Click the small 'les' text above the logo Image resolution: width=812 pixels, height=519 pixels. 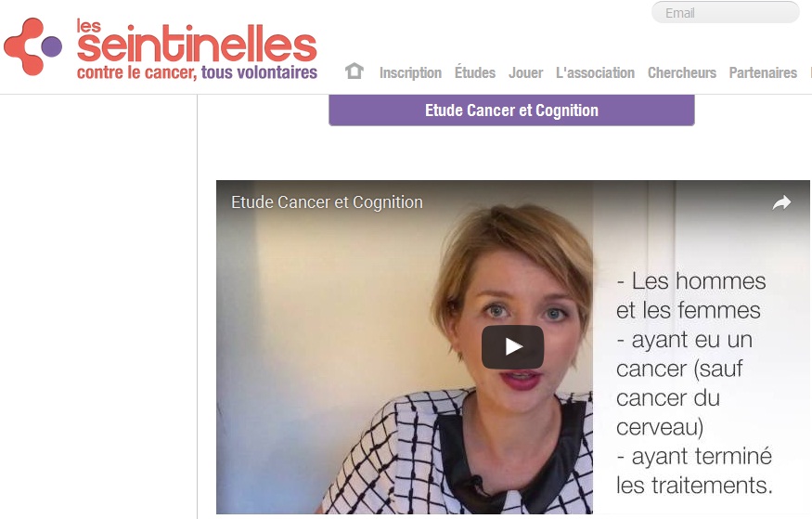pyautogui.click(x=88, y=25)
